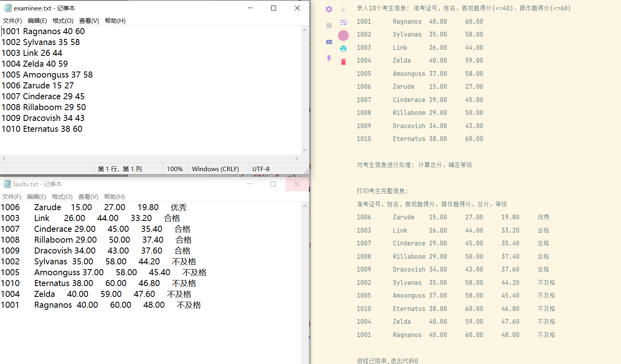Maximize the faults.txt Notepad window

[x=273, y=184]
